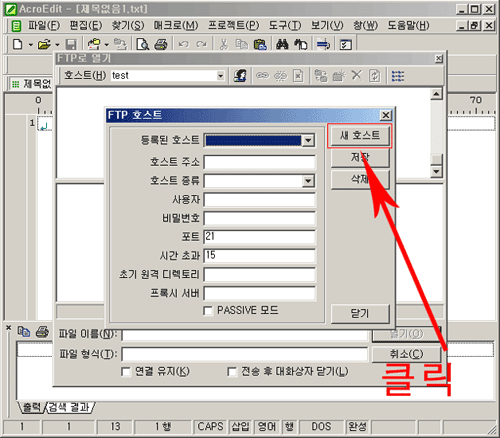Viewport: 500px width, 438px height.
Task: Click the file list vertical scrollbar down arrow
Action: (436, 172)
